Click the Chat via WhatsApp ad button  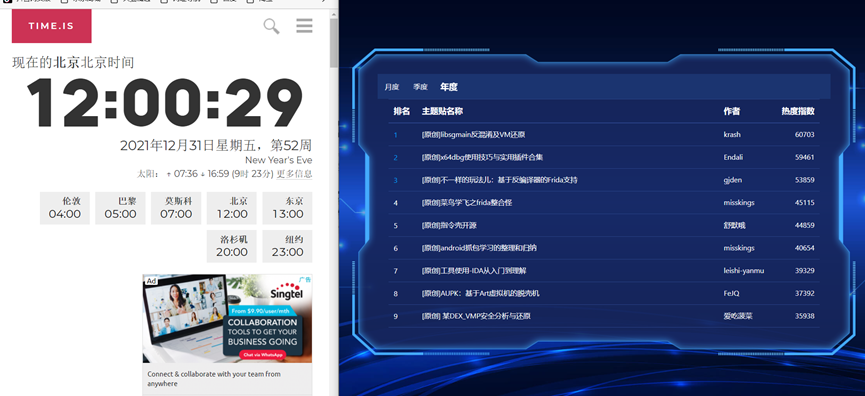click(262, 355)
